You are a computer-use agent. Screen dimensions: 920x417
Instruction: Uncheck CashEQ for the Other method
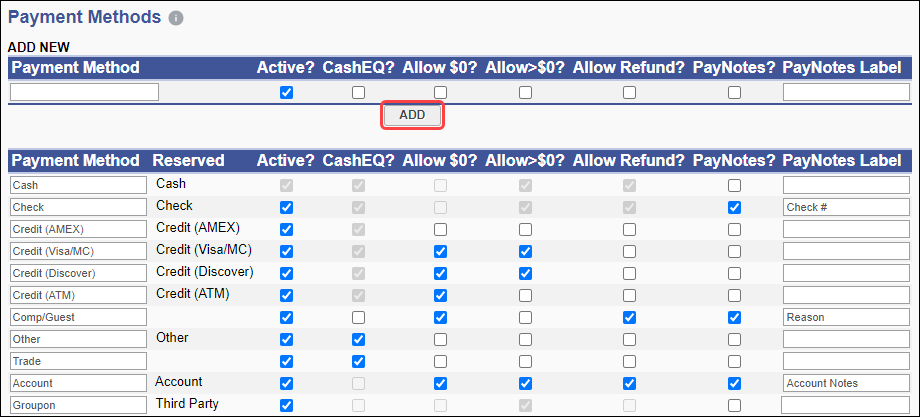coord(358,339)
